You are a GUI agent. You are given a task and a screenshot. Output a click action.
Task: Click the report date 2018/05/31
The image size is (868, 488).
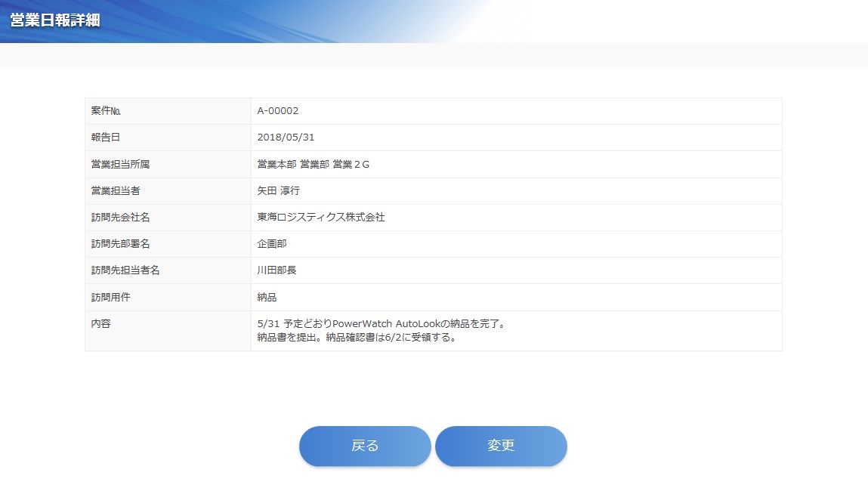(286, 137)
